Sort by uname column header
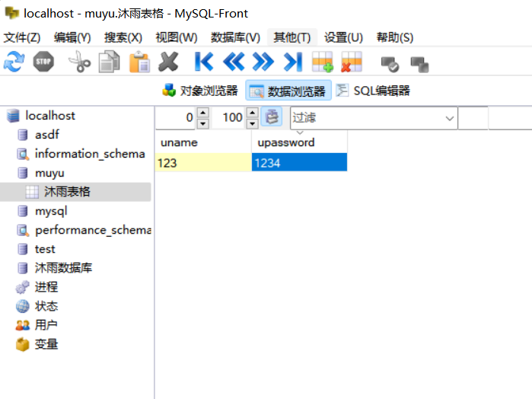Image resolution: width=532 pixels, height=399 pixels. pos(203,142)
